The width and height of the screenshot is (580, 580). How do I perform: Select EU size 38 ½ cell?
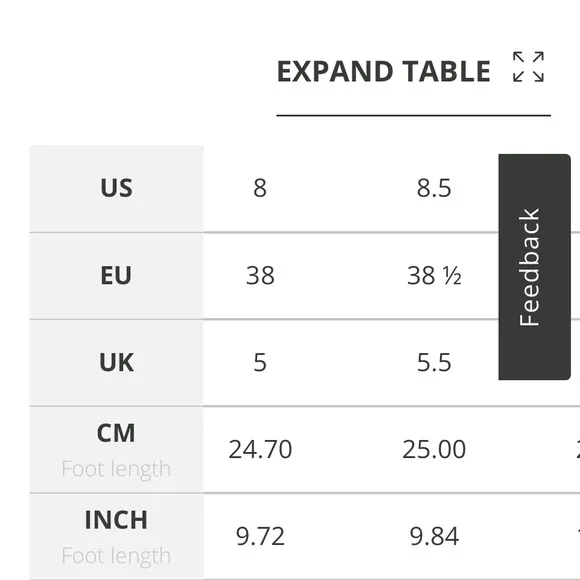click(434, 276)
